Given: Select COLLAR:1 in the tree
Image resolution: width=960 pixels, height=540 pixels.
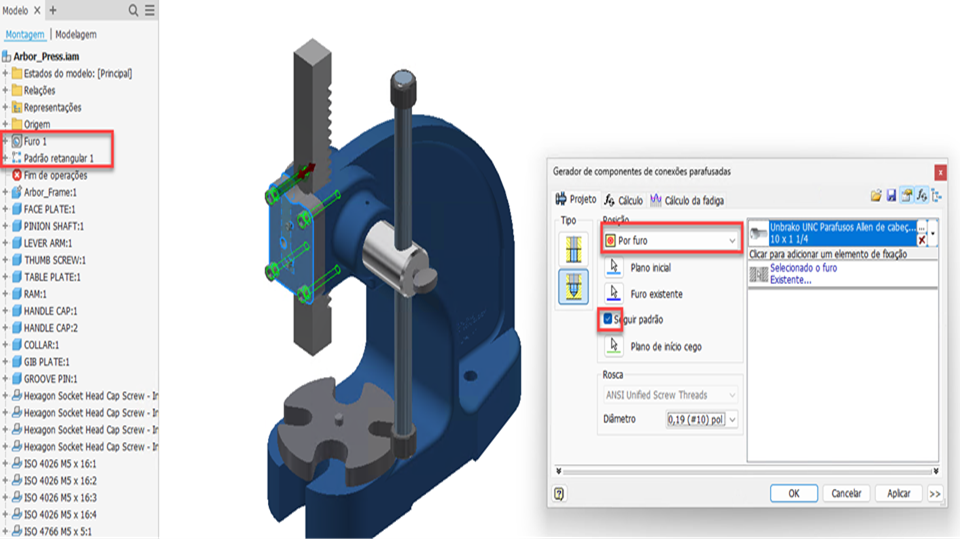Looking at the screenshot, I should coord(41,345).
